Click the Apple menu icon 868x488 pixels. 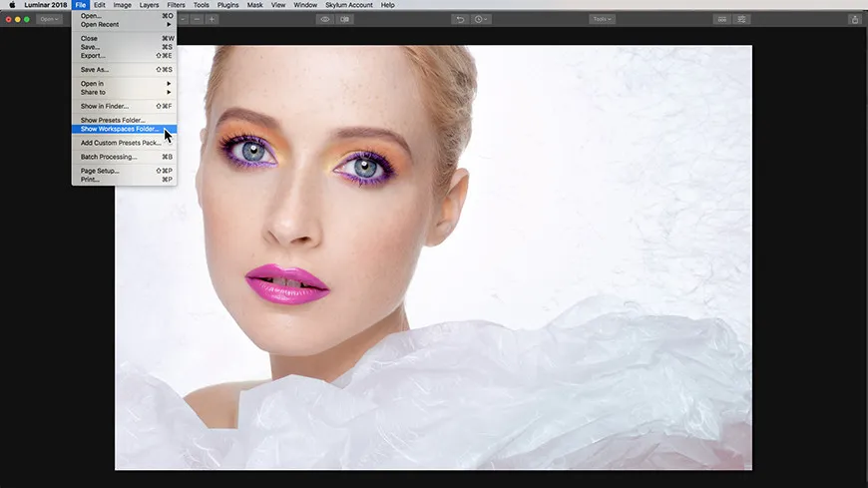pos(12,5)
